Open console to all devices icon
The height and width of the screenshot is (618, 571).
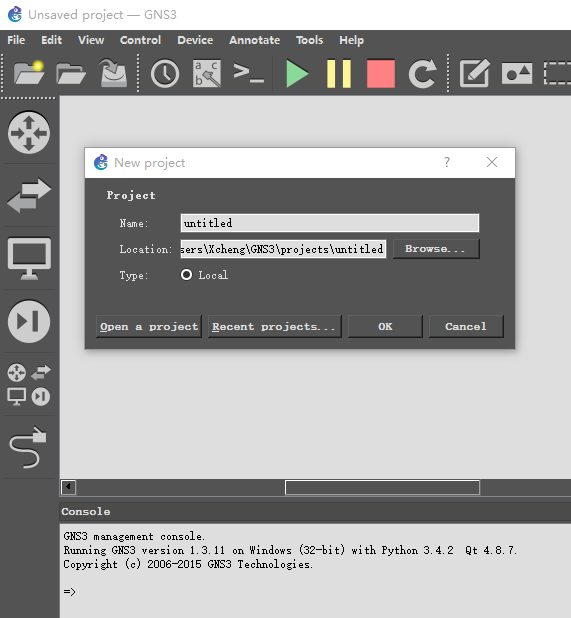pyautogui.click(x=249, y=73)
